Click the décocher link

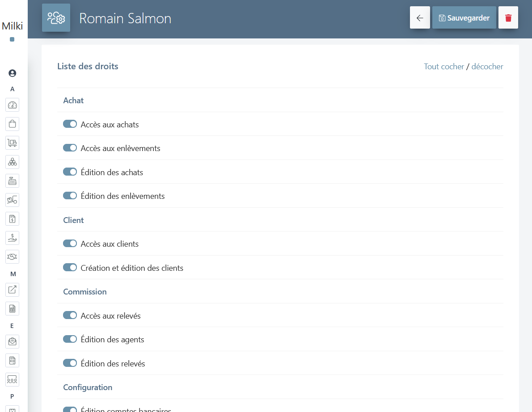tap(487, 67)
